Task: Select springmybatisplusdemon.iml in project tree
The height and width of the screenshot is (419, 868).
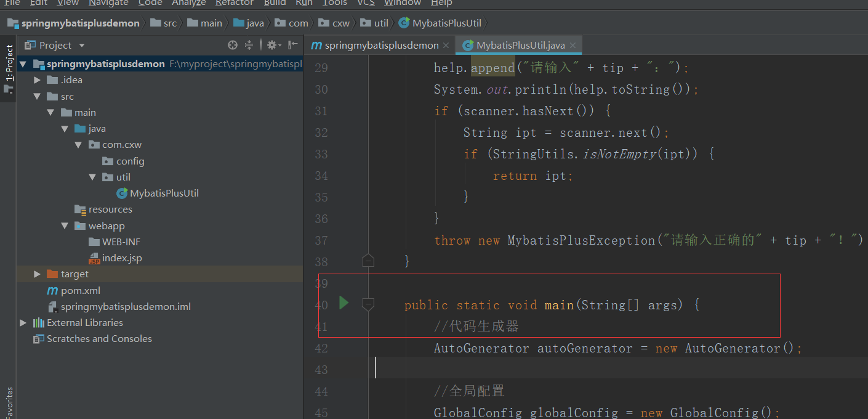Action: [x=126, y=307]
